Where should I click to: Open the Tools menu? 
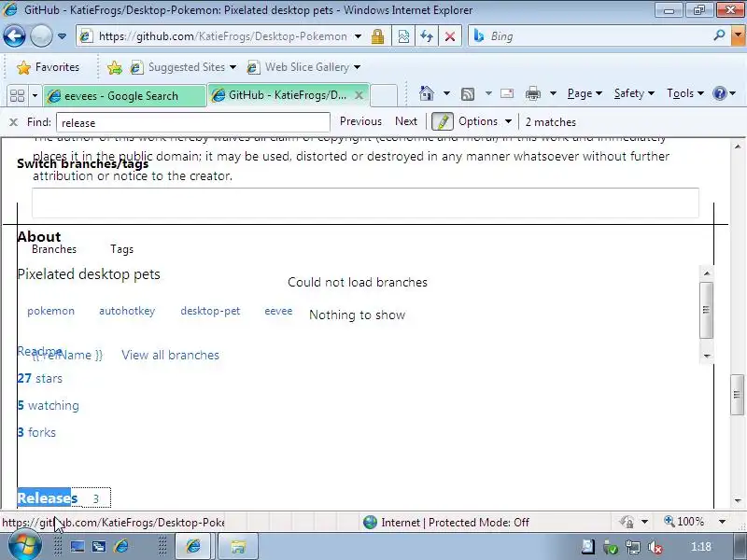685,93
